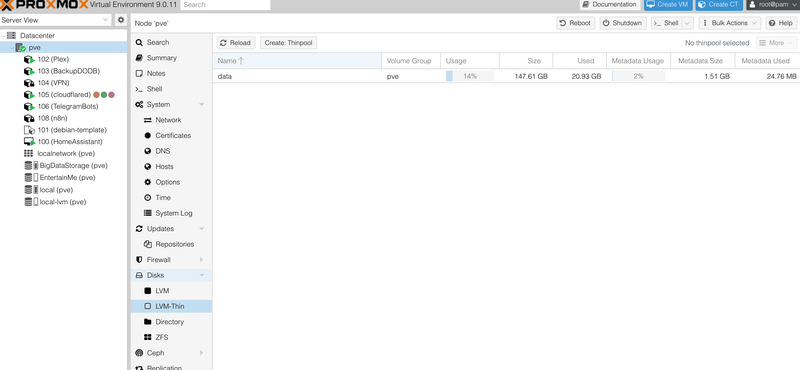The image size is (800, 370).
Task: Open the Time menu item
Action: point(171,198)
